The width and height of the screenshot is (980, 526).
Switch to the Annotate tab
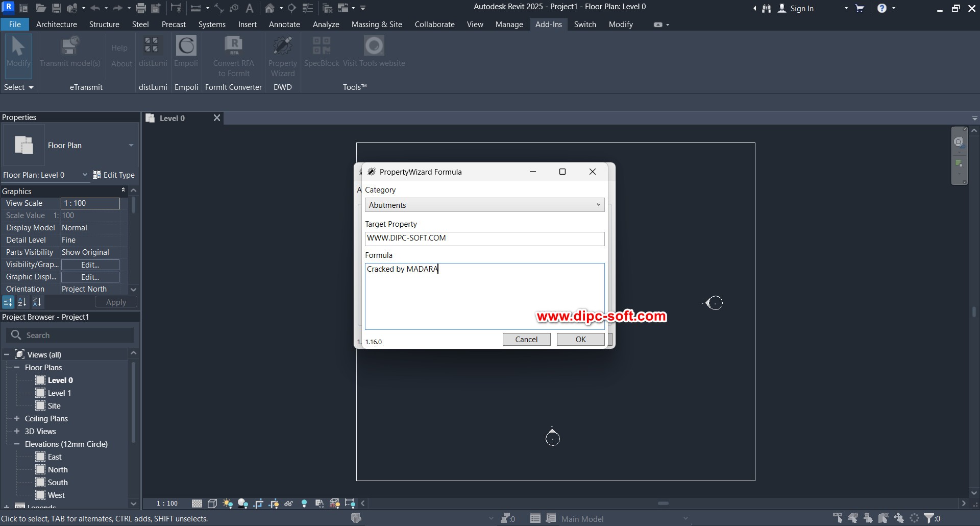[284, 24]
